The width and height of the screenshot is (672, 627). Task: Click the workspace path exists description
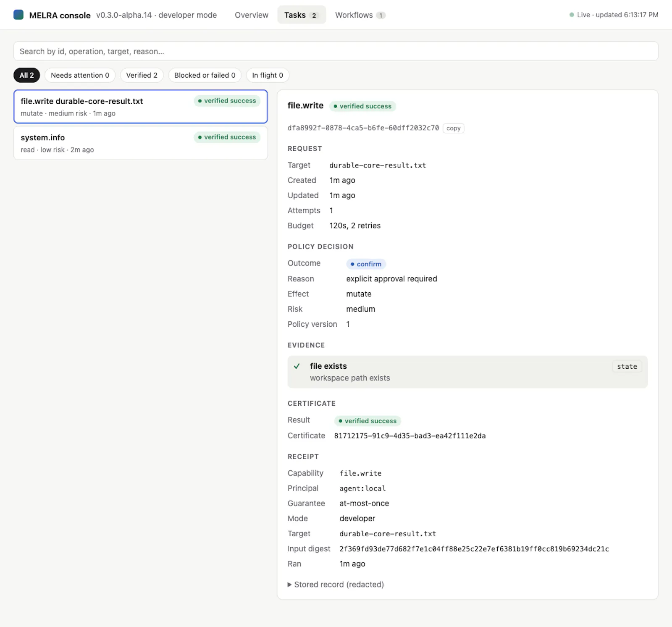tap(350, 378)
